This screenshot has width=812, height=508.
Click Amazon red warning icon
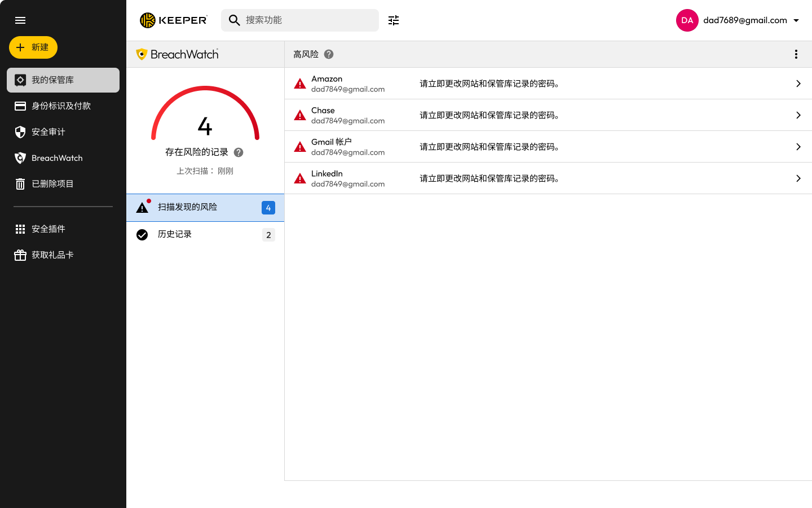tap(300, 84)
